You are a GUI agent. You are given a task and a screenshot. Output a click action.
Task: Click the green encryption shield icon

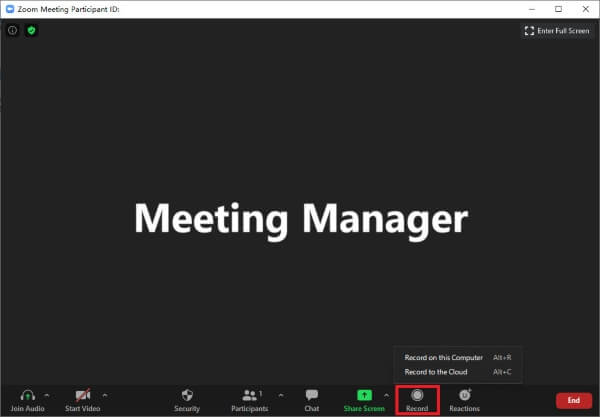(32, 31)
